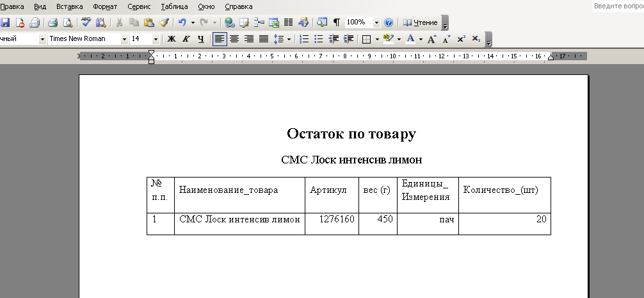
Task: Expand font color dropdown arrow
Action: click(420, 39)
